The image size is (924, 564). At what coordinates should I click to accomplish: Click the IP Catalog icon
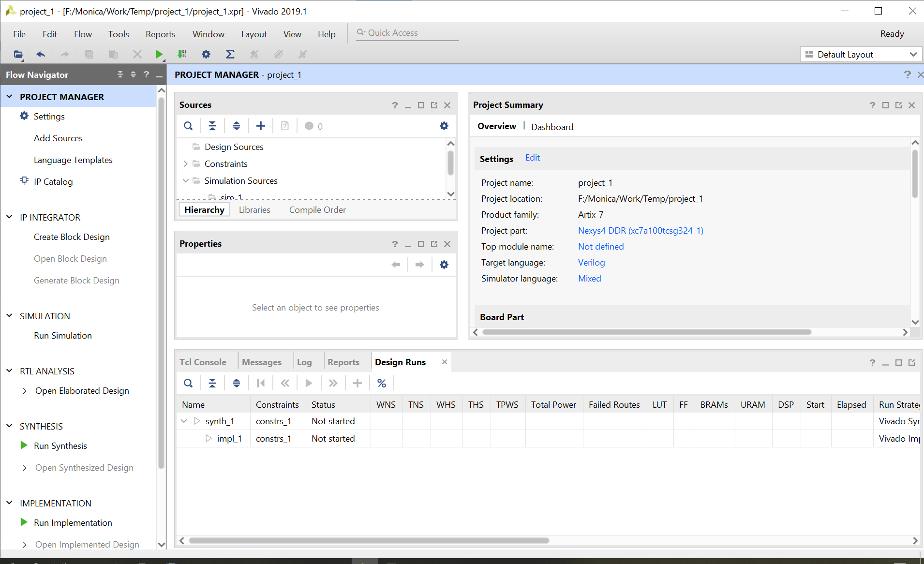pos(24,181)
